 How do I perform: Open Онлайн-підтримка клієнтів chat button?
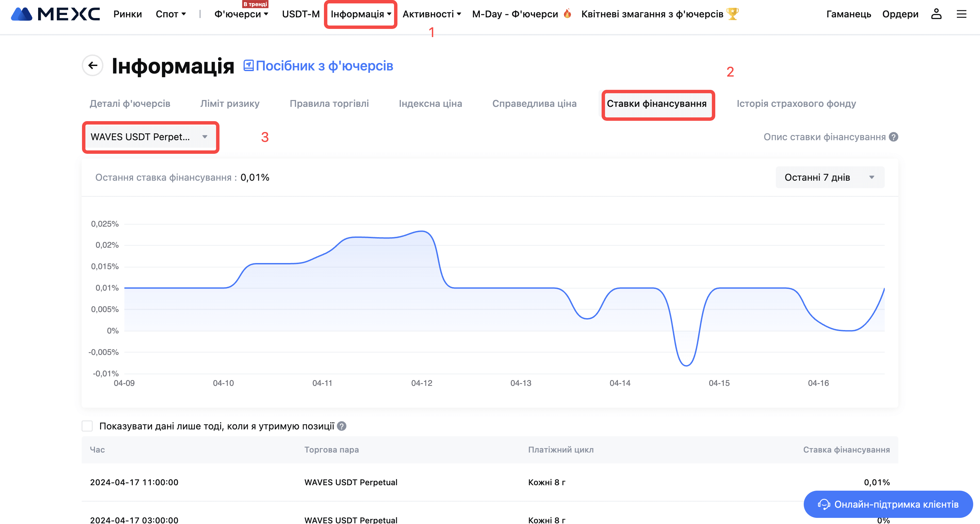click(888, 504)
